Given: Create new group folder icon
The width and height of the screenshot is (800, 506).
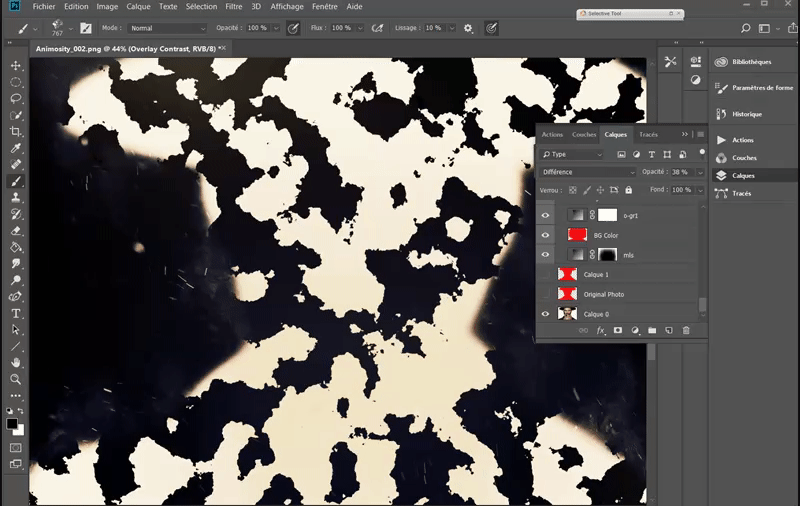Looking at the screenshot, I should (652, 331).
